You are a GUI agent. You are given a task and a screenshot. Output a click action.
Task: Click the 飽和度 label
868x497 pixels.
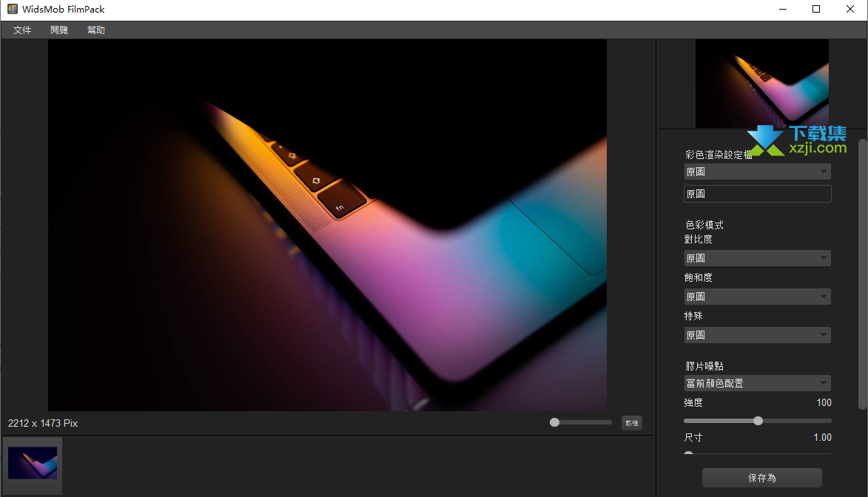click(698, 277)
